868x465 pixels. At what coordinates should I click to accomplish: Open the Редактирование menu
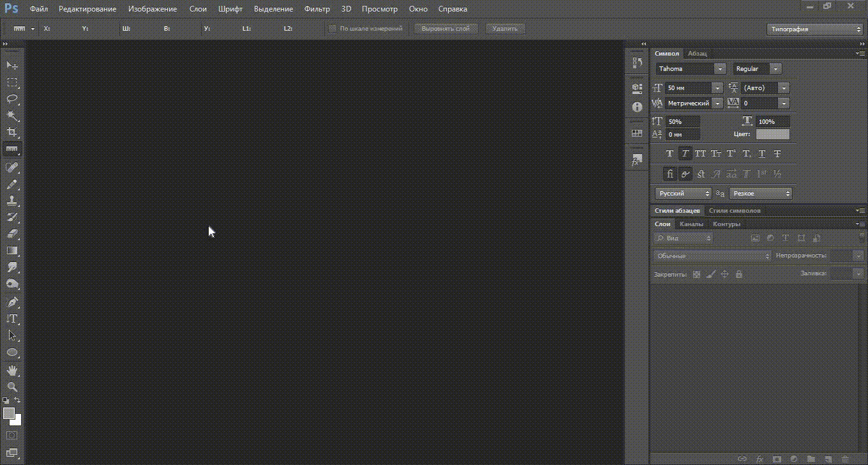(x=87, y=9)
